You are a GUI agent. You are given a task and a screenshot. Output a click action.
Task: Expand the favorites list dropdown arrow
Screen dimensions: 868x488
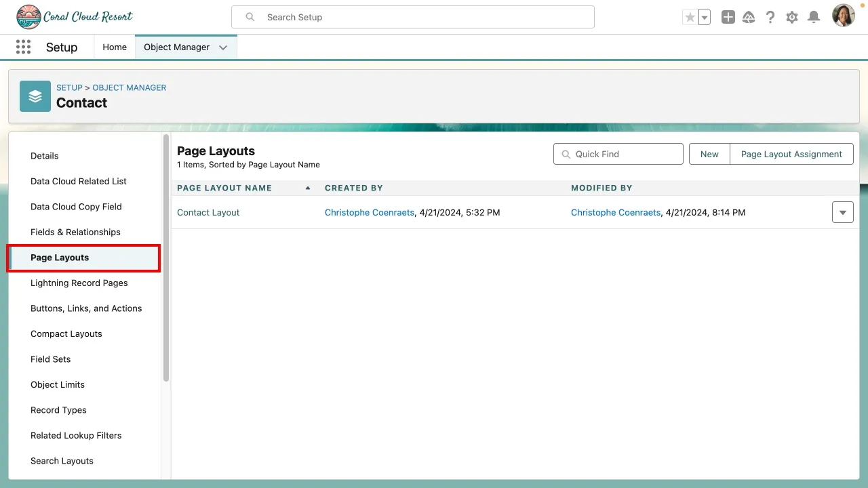(705, 18)
